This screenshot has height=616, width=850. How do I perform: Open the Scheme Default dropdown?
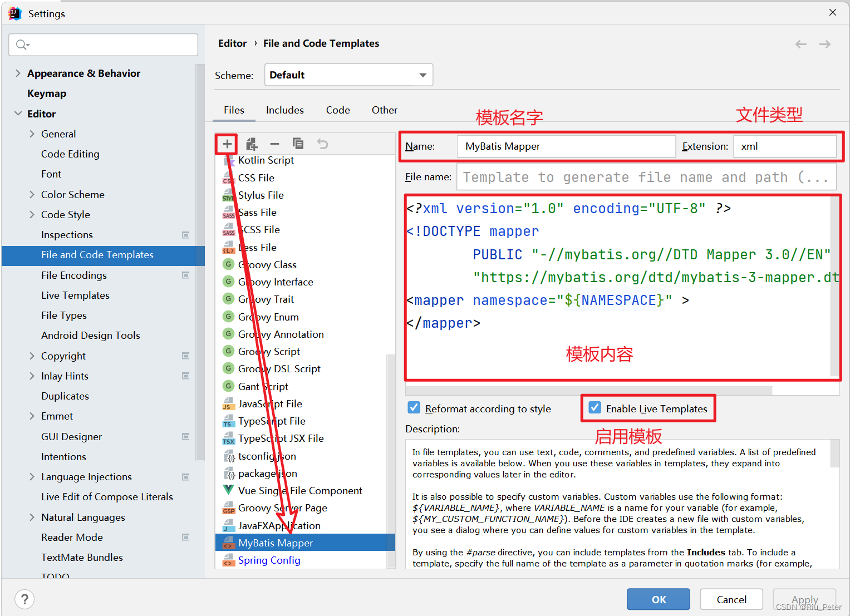[349, 75]
